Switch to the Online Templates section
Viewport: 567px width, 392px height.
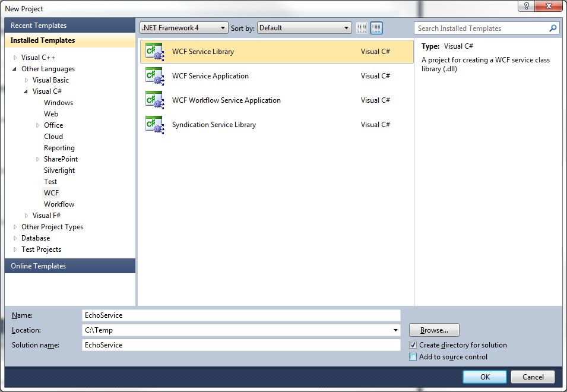(x=39, y=265)
